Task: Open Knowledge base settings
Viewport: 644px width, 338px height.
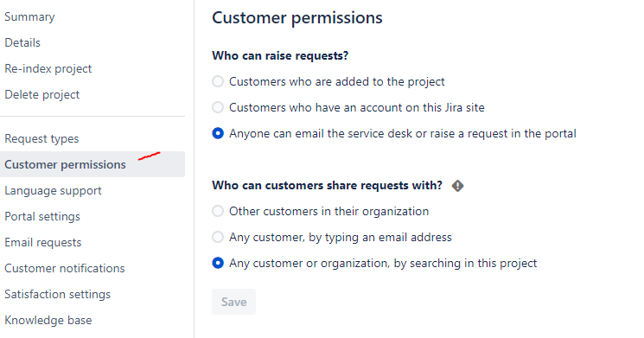Action: tap(48, 320)
